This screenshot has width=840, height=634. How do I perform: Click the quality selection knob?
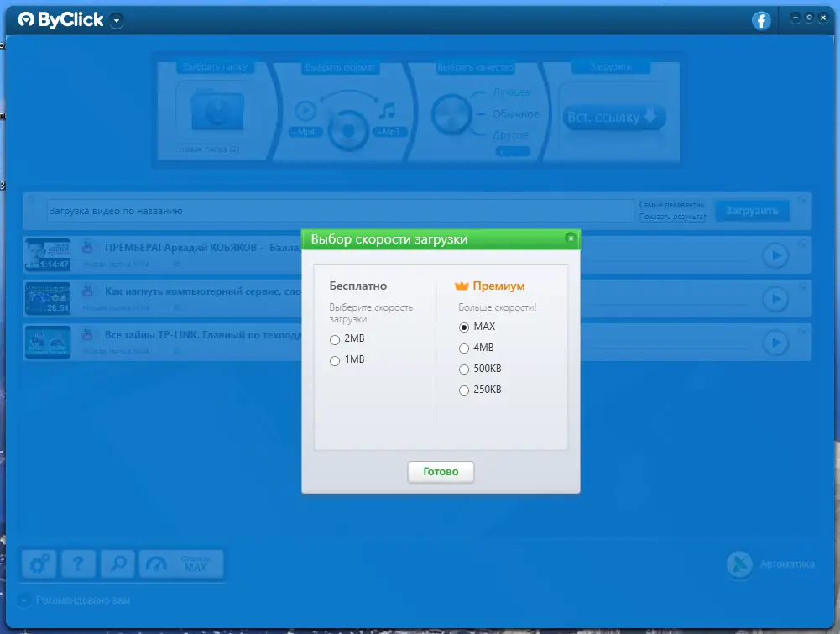451,114
